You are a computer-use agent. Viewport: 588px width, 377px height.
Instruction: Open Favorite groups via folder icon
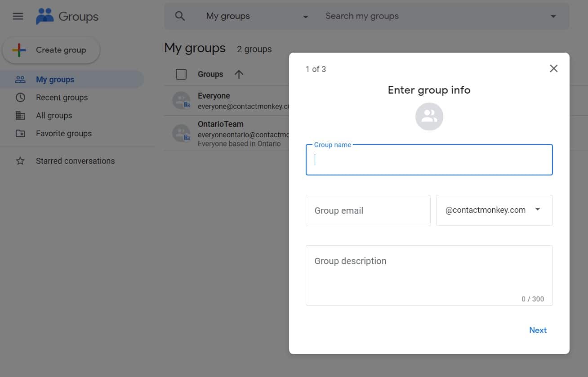click(20, 133)
